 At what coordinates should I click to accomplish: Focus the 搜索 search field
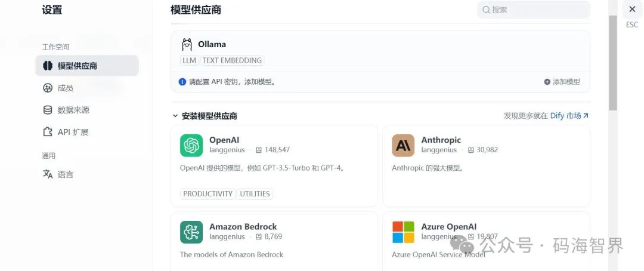tap(534, 10)
